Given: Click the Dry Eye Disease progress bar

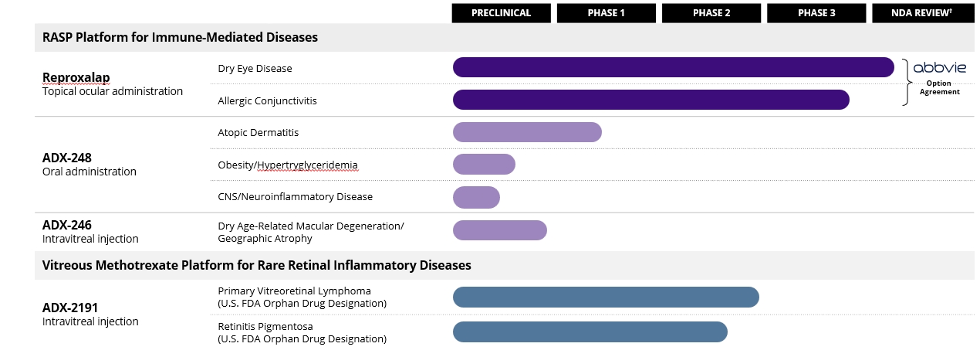Looking at the screenshot, I should (673, 67).
